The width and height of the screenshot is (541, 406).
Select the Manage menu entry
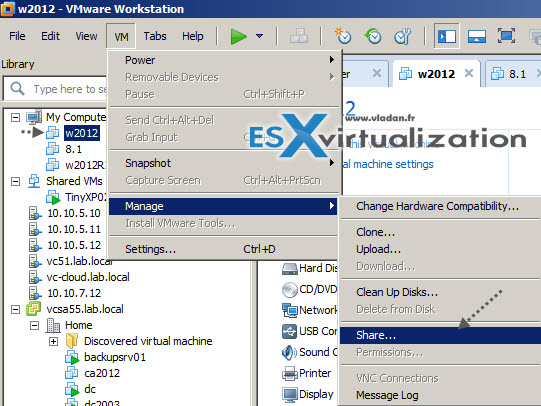click(223, 206)
